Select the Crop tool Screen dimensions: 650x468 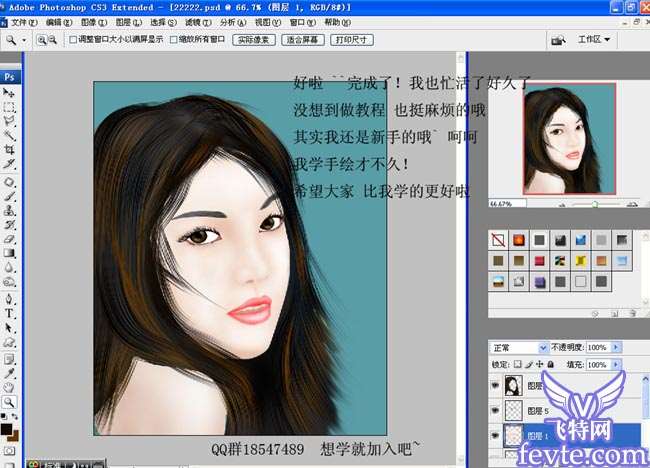(9, 149)
